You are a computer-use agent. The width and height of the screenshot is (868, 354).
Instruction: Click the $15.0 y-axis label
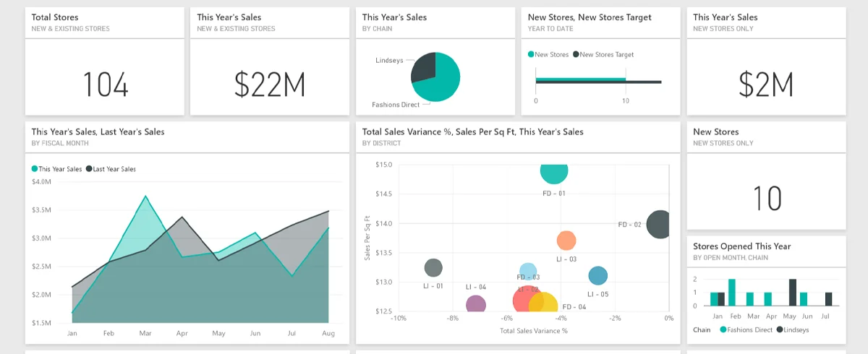(x=383, y=165)
